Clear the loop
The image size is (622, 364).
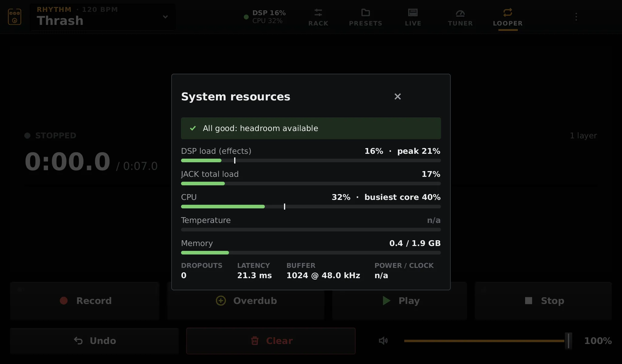coord(271,341)
